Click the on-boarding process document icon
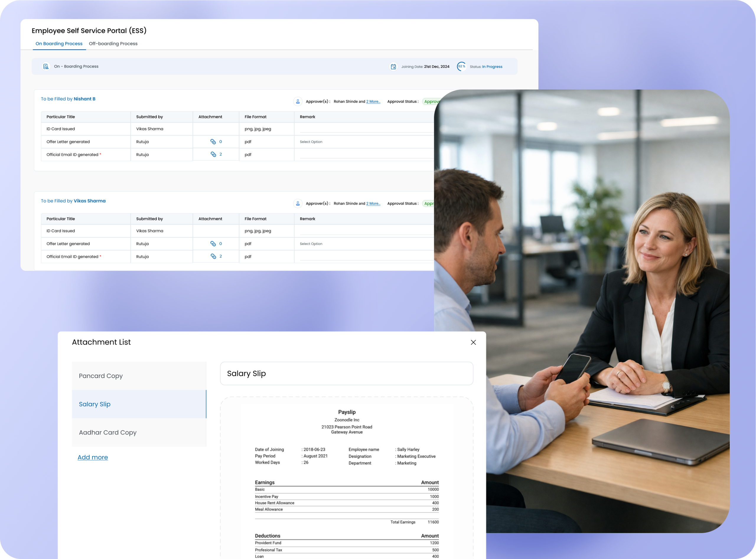The width and height of the screenshot is (756, 559). click(46, 66)
